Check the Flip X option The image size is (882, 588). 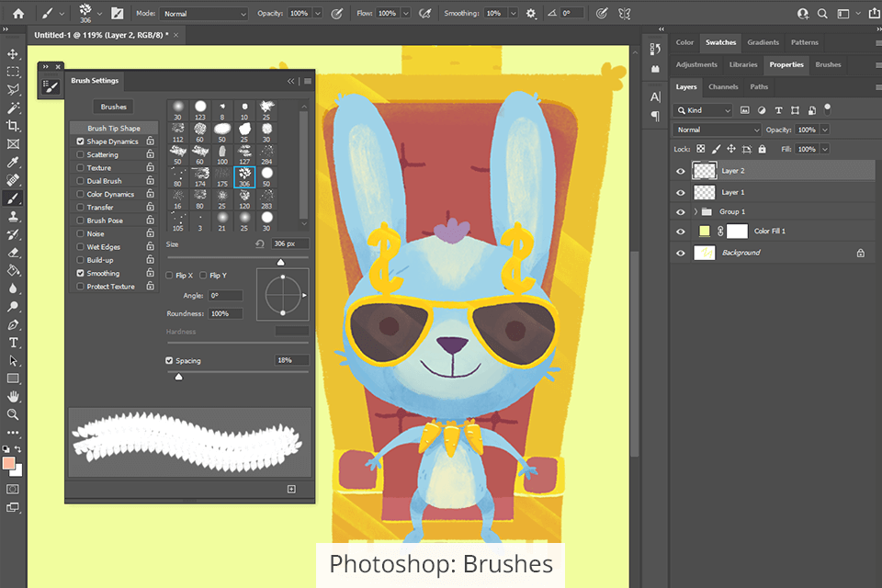pyautogui.click(x=169, y=275)
